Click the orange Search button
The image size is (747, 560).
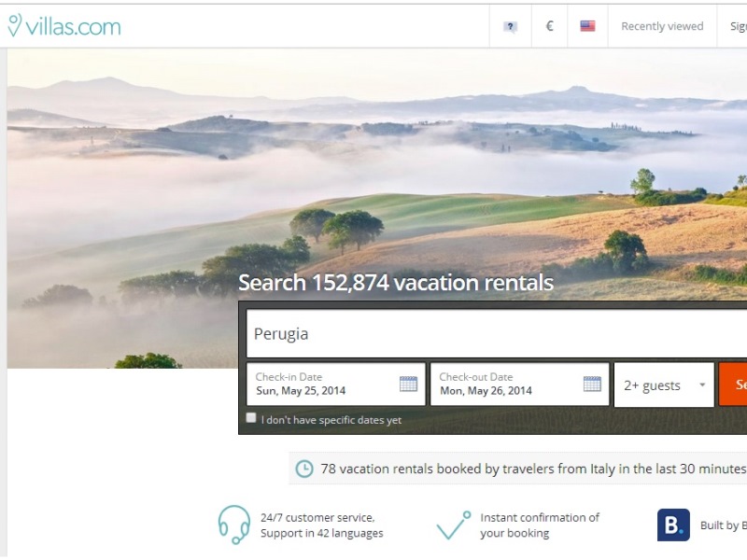coord(733,385)
